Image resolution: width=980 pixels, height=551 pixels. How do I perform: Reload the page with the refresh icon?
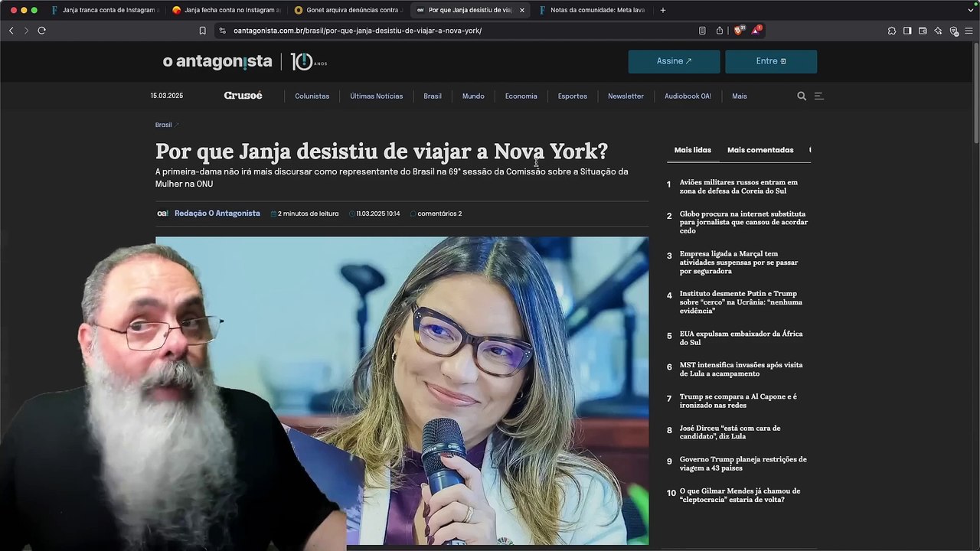pyautogui.click(x=41, y=31)
